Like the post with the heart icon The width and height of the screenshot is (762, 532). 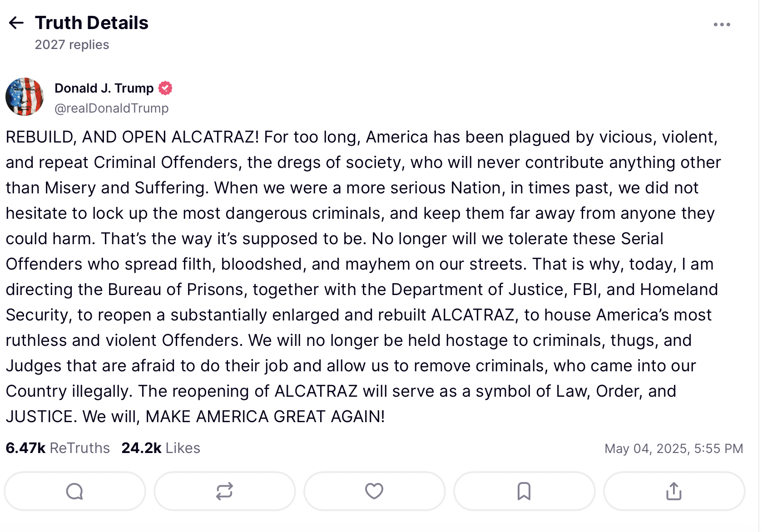(x=374, y=491)
